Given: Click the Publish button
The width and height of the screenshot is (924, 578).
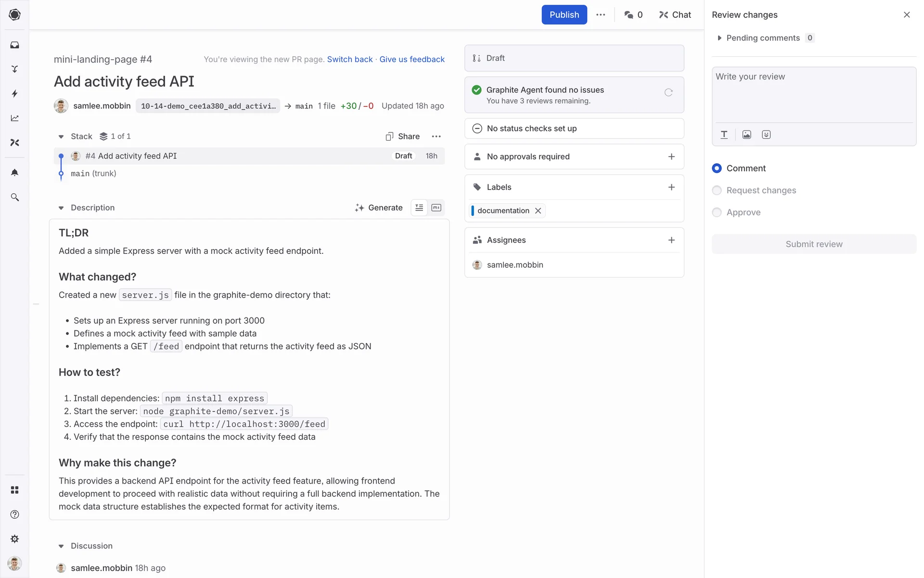Looking at the screenshot, I should click(564, 15).
